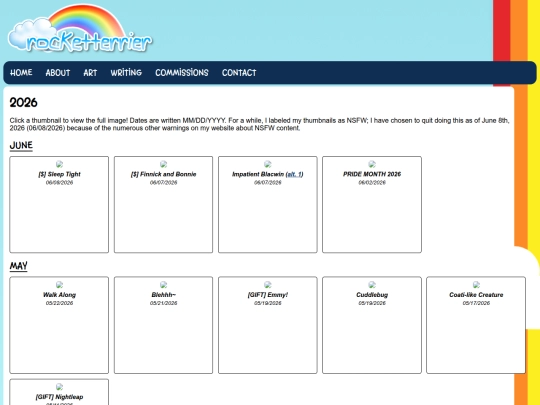Open the [GIFT] Nightleap image icon

point(59,387)
